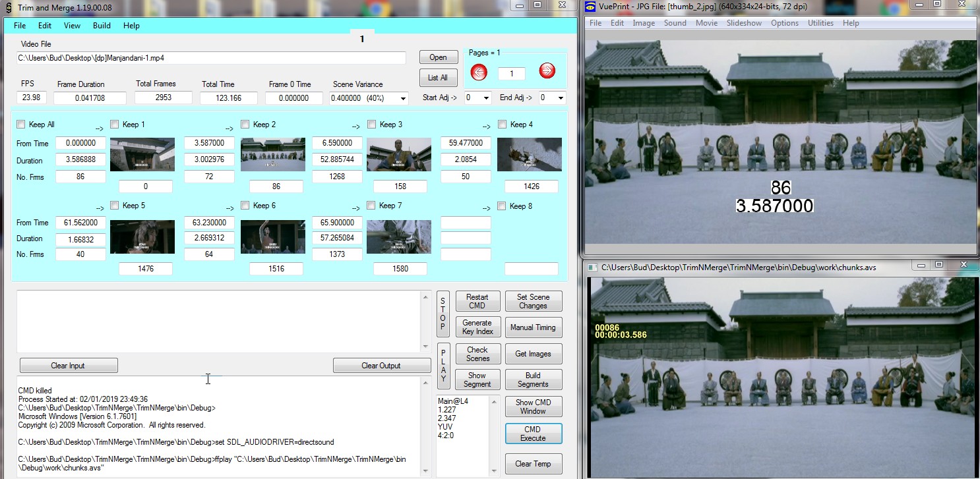The width and height of the screenshot is (980, 479).
Task: Click the red next page arrow
Action: [x=547, y=71]
